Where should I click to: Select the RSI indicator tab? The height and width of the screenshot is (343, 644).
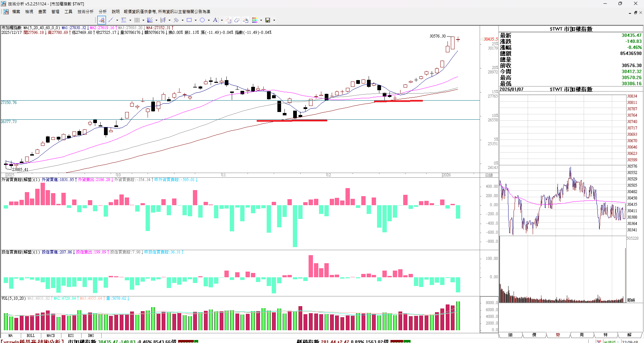click(x=71, y=336)
